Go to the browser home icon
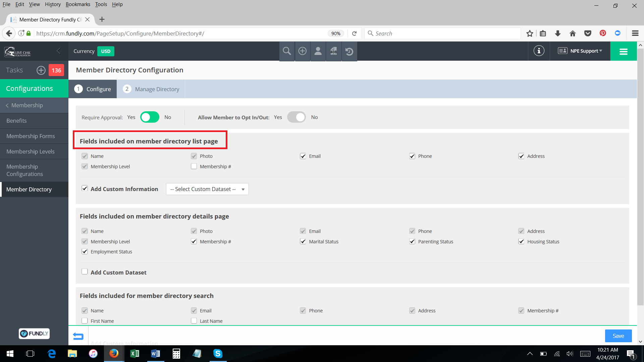This screenshot has height=362, width=644. point(573,33)
